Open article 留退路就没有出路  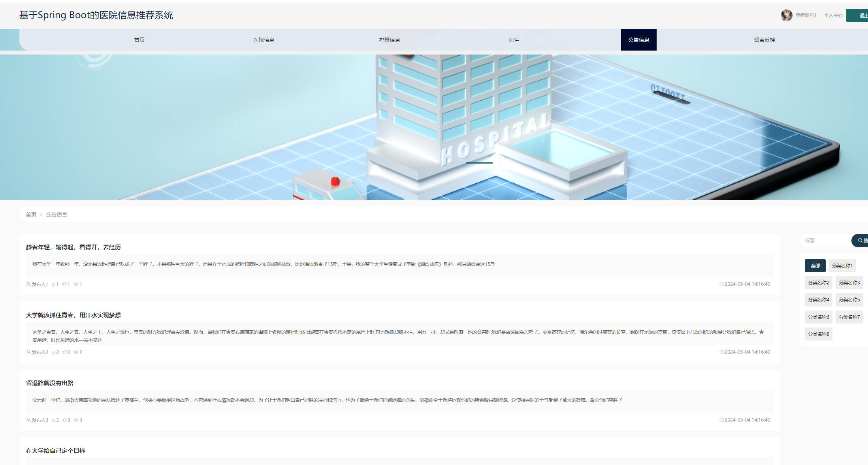pyautogui.click(x=50, y=383)
